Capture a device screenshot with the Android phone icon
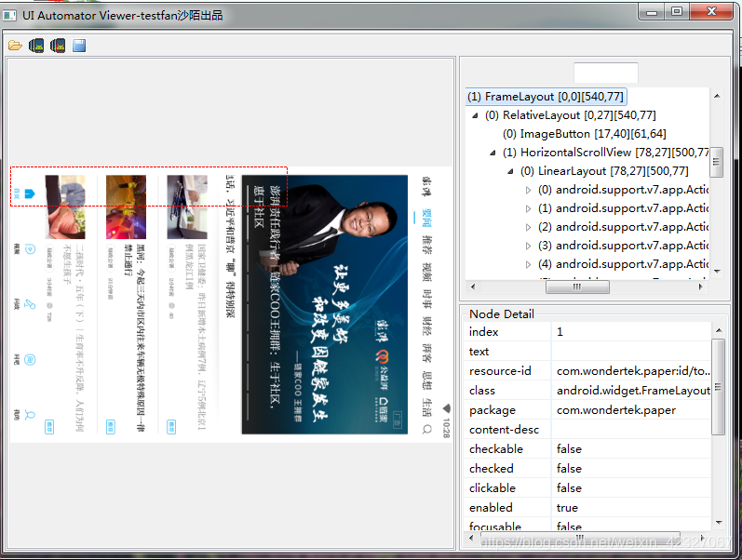 (36, 46)
